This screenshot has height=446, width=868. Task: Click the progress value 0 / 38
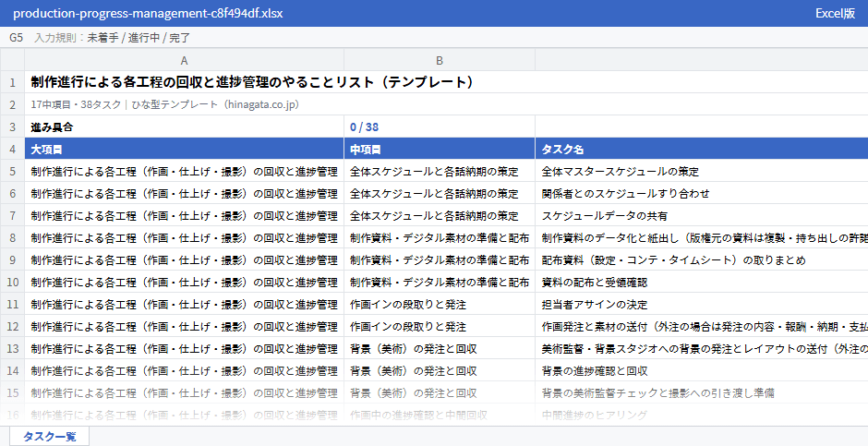[440, 127]
